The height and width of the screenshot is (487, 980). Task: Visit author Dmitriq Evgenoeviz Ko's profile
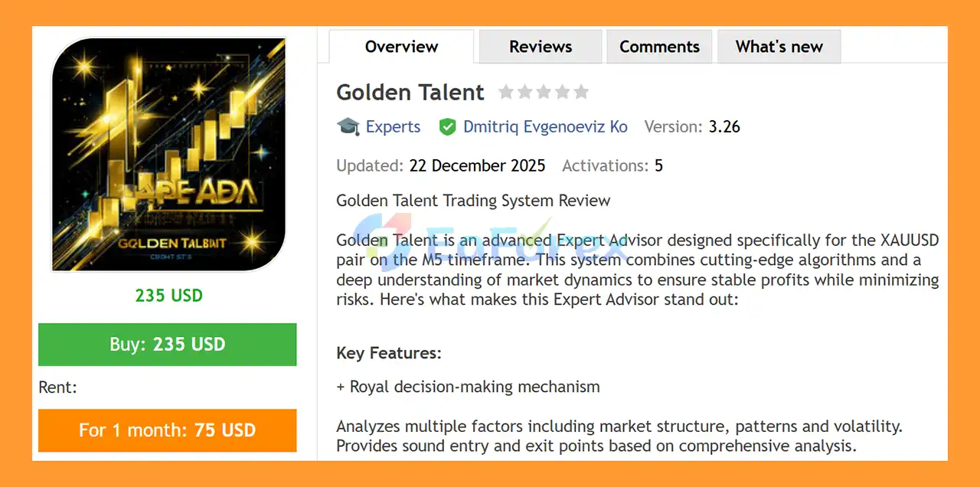[x=545, y=127]
